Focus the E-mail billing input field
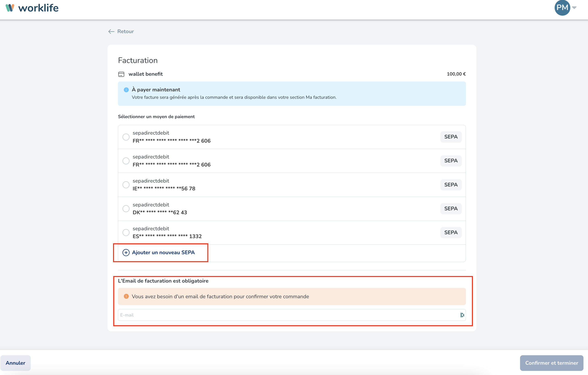 288,315
